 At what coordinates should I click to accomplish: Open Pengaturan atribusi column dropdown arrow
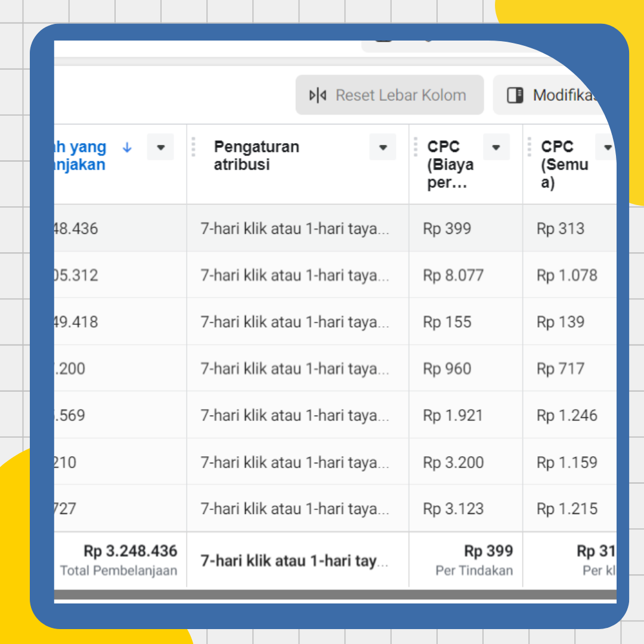(x=383, y=147)
